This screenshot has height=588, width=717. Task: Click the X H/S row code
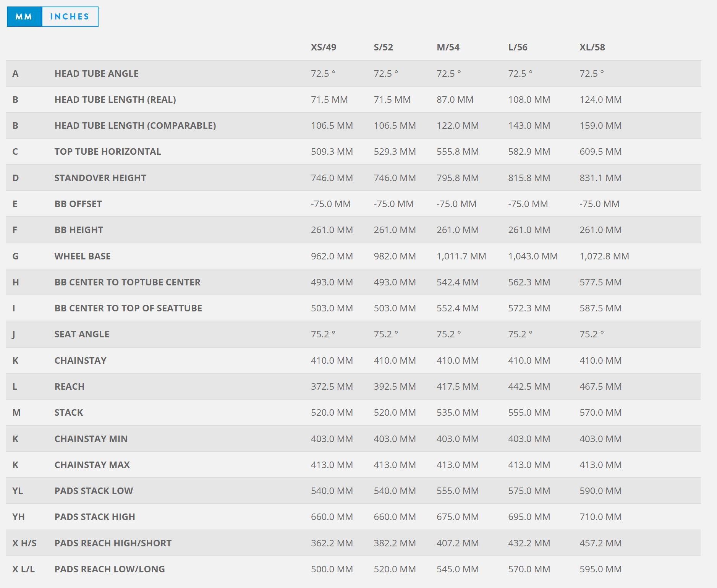[24, 543]
